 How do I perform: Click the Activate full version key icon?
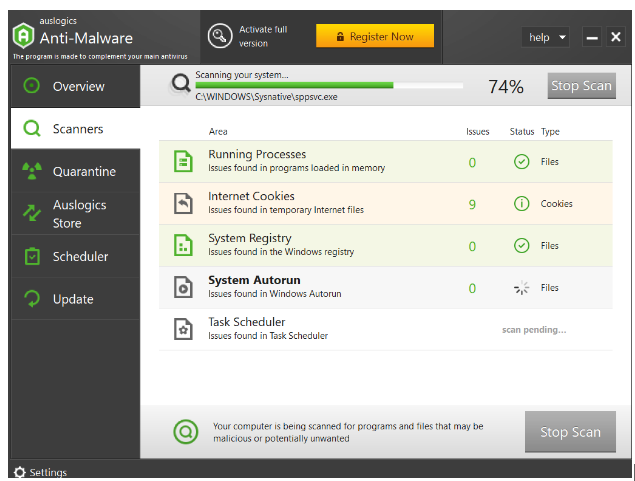(219, 36)
